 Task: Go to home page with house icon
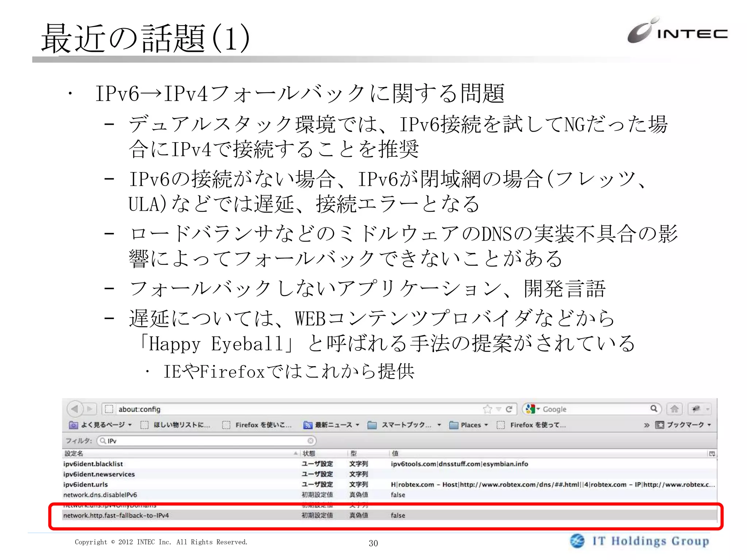(x=674, y=409)
